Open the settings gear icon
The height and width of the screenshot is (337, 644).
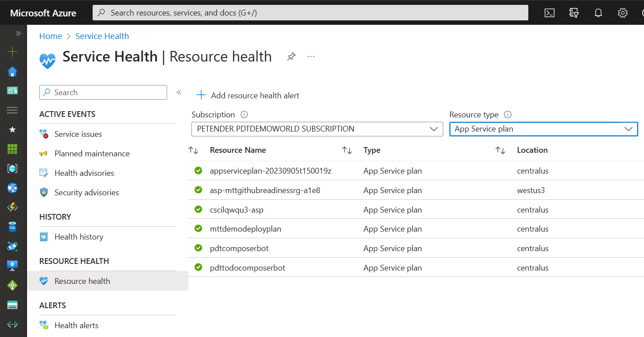(x=623, y=13)
